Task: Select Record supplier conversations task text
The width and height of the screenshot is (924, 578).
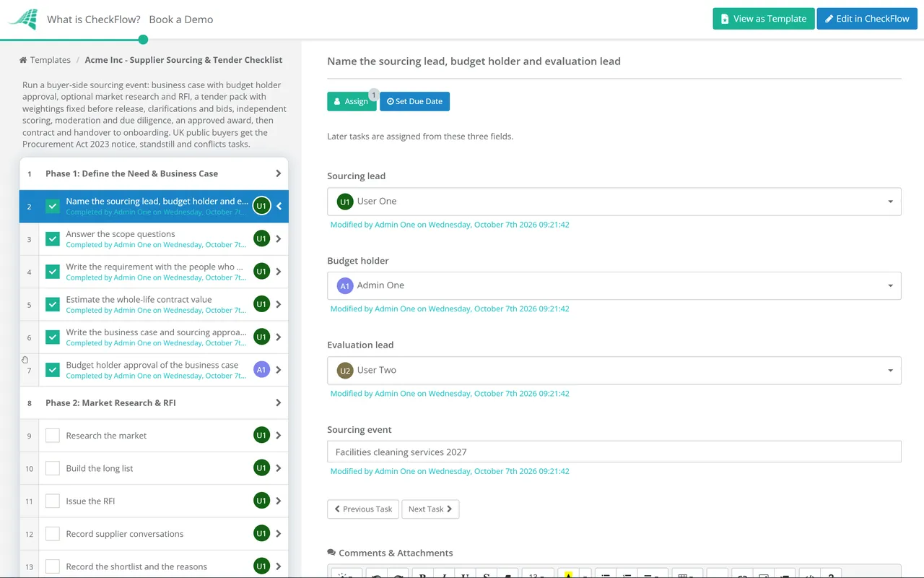Action: (x=125, y=534)
